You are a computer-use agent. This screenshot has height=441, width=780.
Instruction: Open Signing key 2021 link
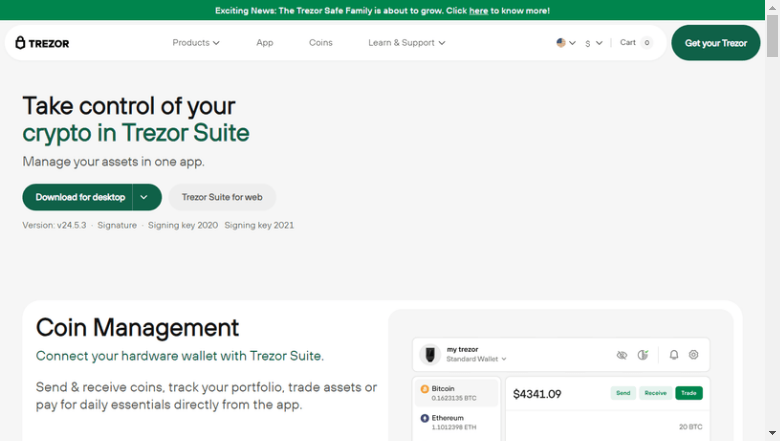259,225
